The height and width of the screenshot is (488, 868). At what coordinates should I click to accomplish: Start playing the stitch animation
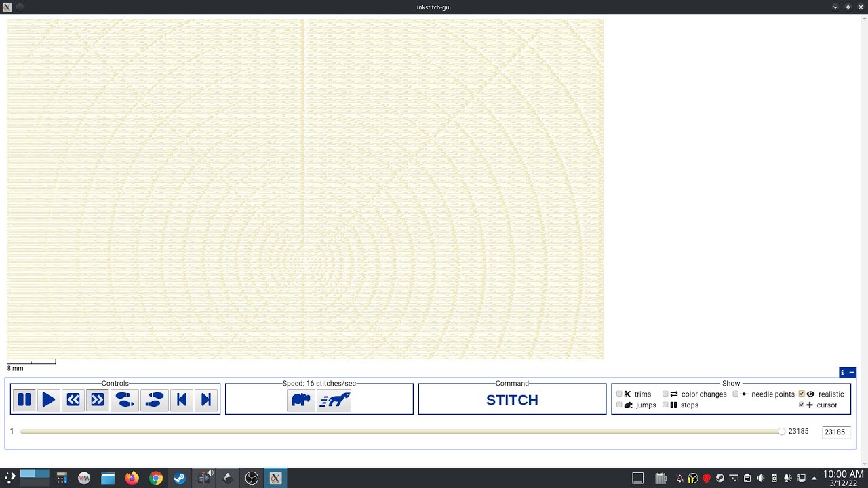(49, 400)
